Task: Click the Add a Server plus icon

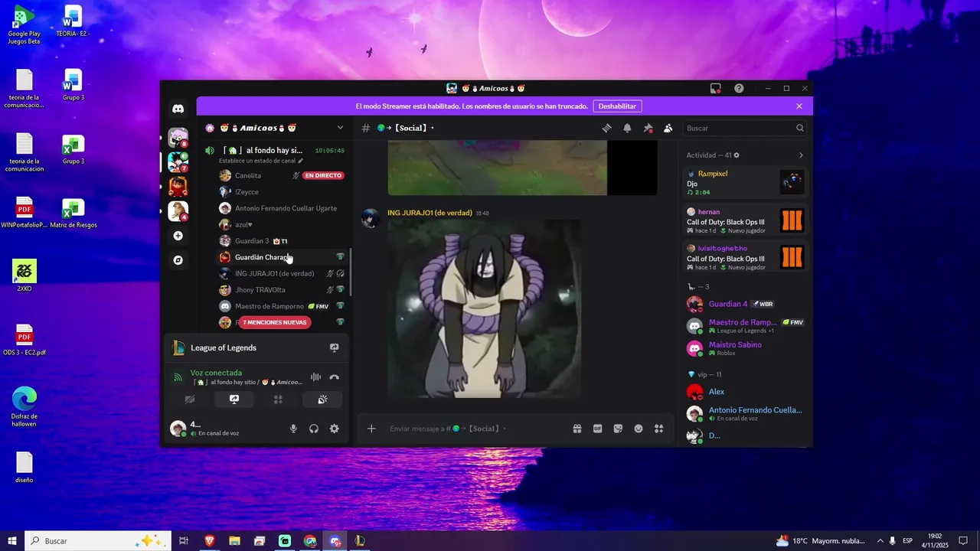Action: [x=178, y=236]
